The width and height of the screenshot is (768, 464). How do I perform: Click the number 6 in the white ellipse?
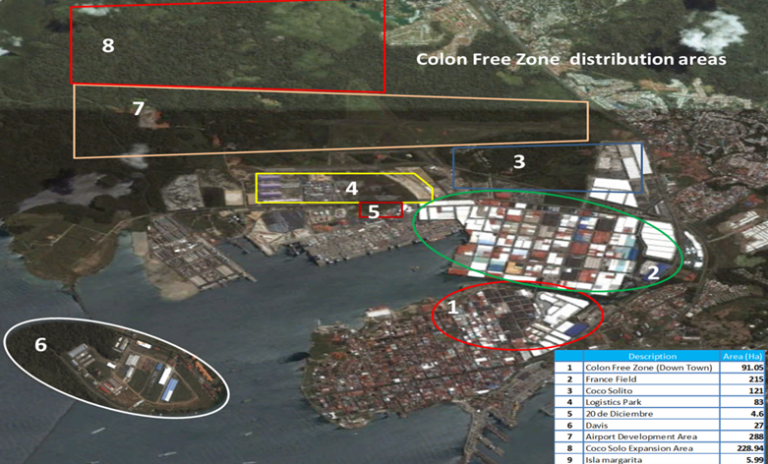40,345
